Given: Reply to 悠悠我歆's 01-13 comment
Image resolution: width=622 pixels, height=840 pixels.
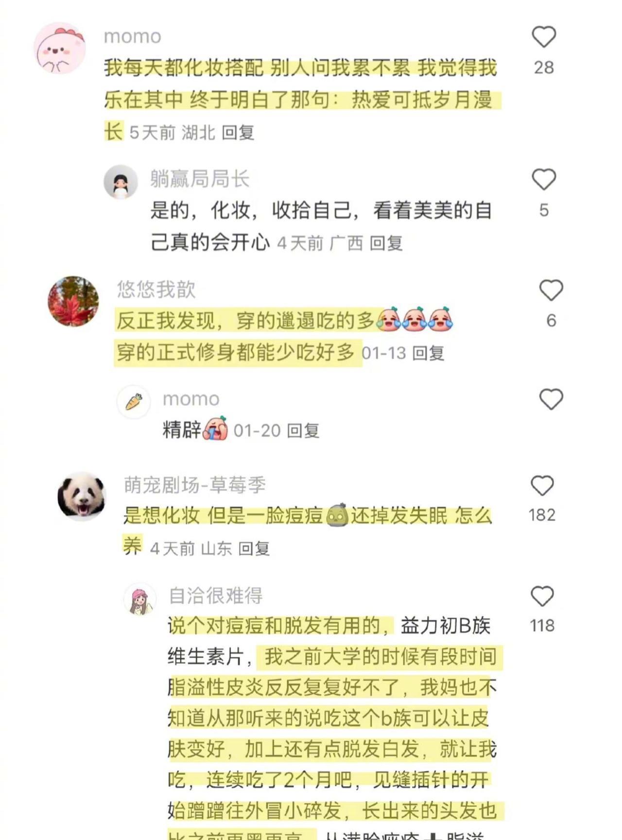Looking at the screenshot, I should [x=428, y=353].
